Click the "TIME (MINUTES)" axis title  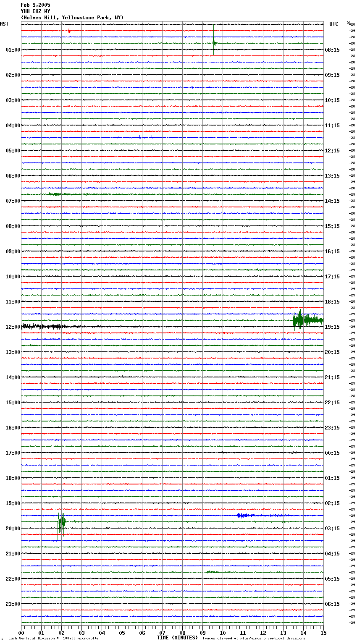tap(177, 638)
